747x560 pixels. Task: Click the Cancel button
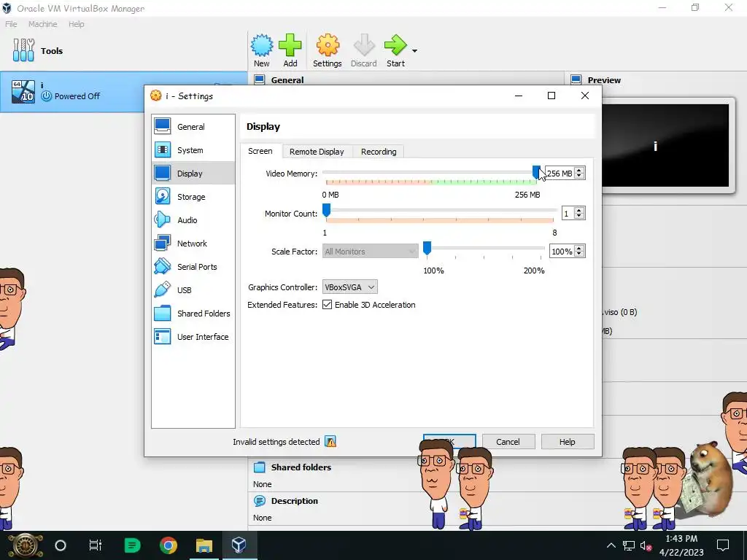tap(508, 441)
